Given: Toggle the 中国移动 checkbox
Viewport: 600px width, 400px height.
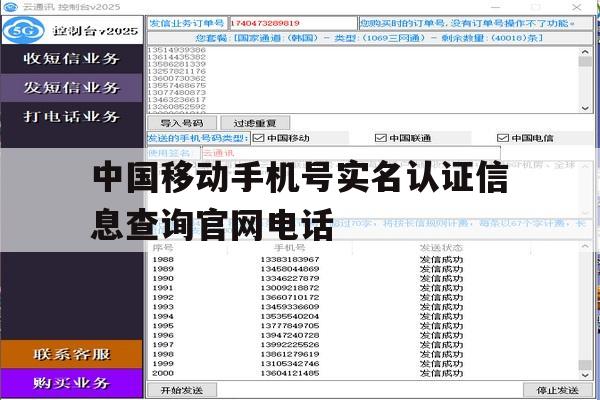Looking at the screenshot, I should point(259,138).
